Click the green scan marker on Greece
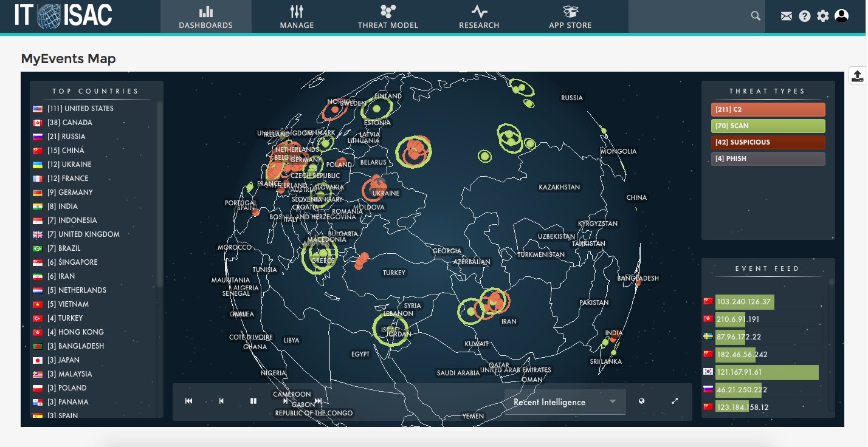This screenshot has width=868, height=447. (x=320, y=255)
